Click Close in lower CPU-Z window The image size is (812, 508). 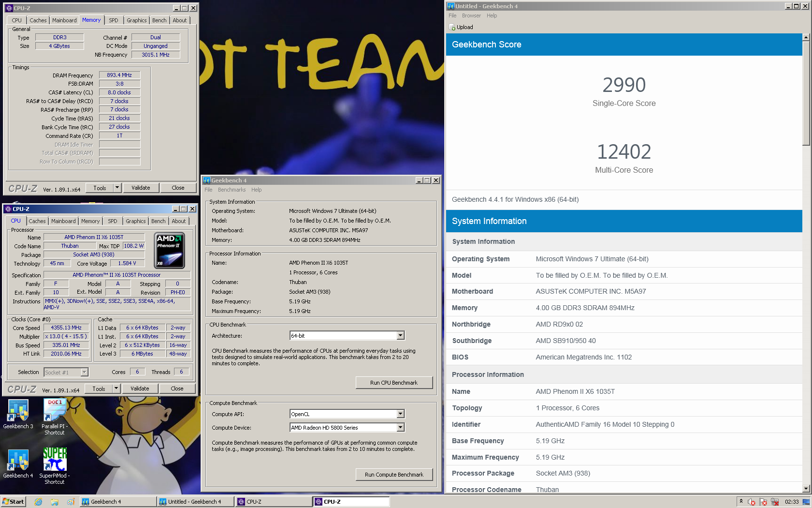(x=177, y=388)
